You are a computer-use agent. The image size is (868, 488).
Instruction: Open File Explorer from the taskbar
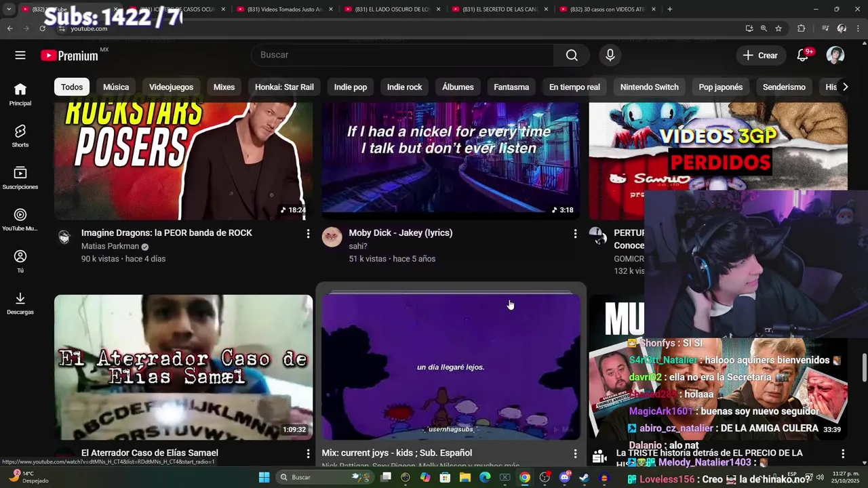pyautogui.click(x=465, y=477)
